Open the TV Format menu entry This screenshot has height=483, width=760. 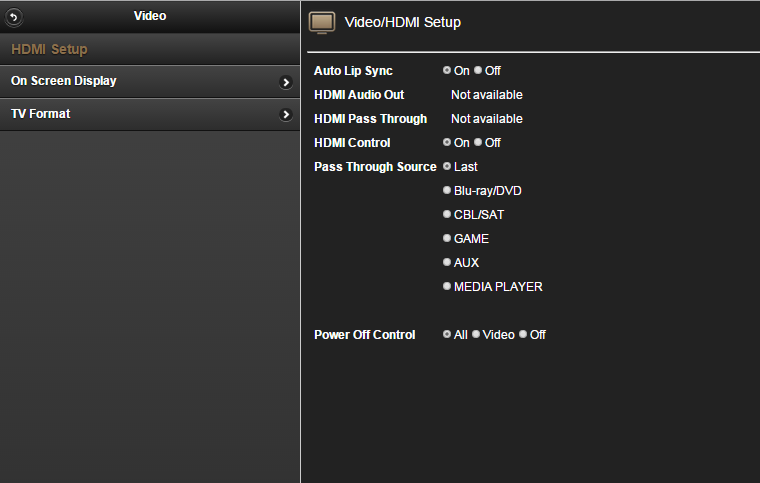tap(150, 114)
